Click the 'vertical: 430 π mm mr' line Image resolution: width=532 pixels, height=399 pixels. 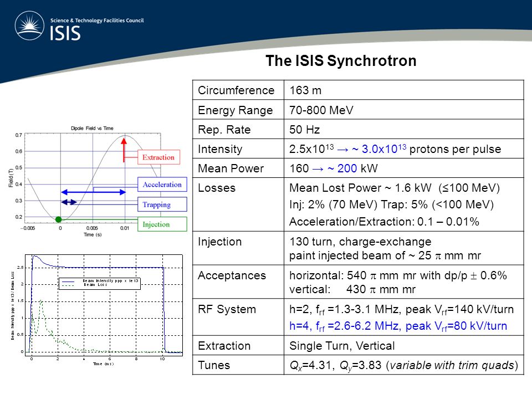pos(352,289)
